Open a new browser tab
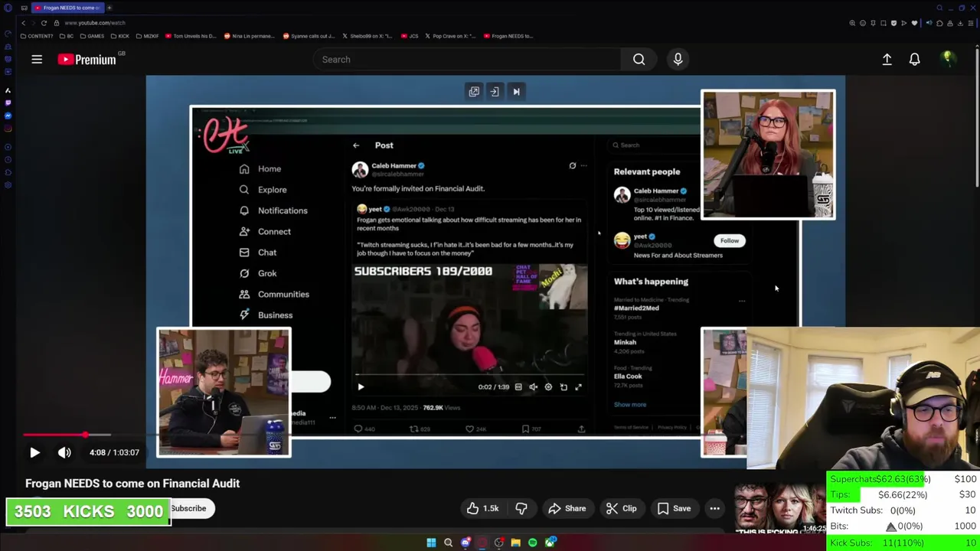 [109, 8]
